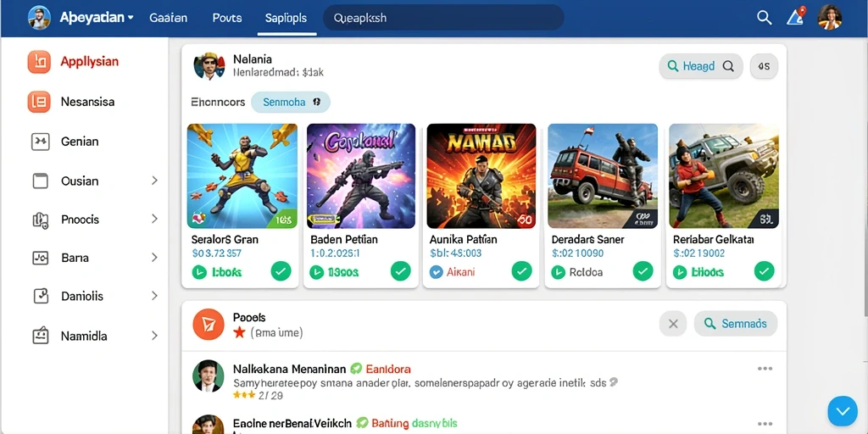
Task: Click the Heagd search button
Action: coord(701,66)
